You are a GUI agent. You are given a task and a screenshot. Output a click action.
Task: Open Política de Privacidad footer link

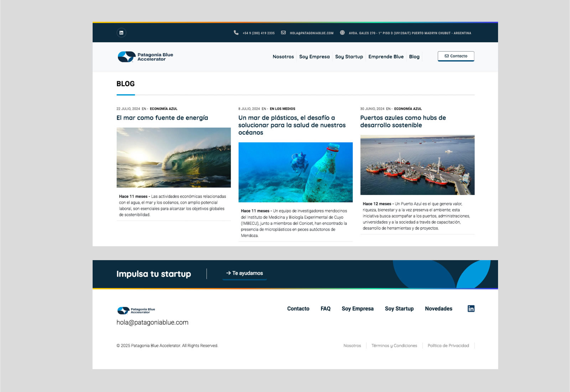click(448, 346)
